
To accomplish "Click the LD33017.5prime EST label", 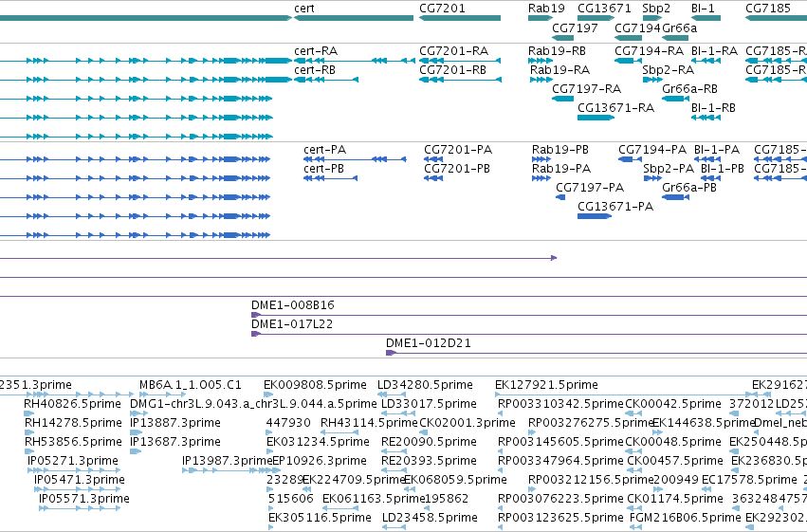I will click(429, 404).
